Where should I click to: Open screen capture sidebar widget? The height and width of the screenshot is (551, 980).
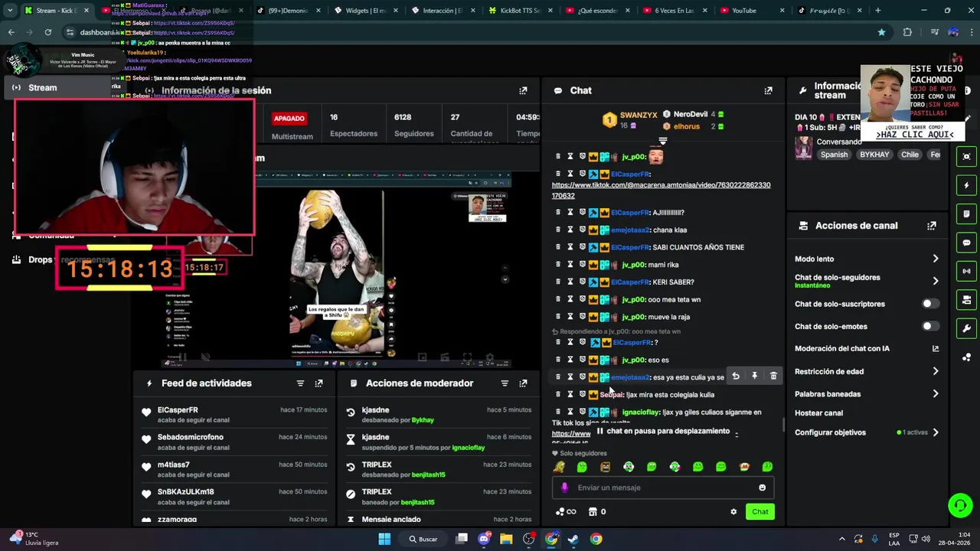click(966, 156)
